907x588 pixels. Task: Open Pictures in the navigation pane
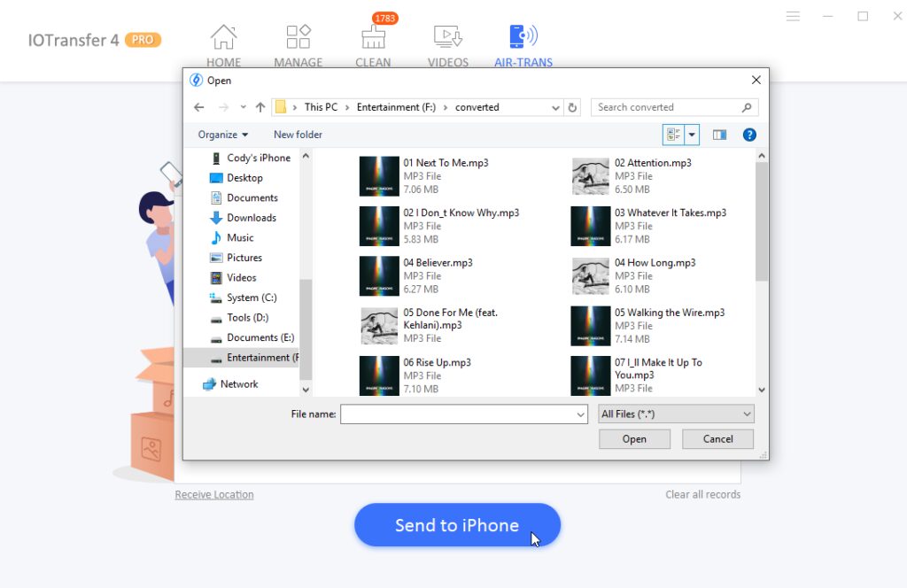coord(236,258)
